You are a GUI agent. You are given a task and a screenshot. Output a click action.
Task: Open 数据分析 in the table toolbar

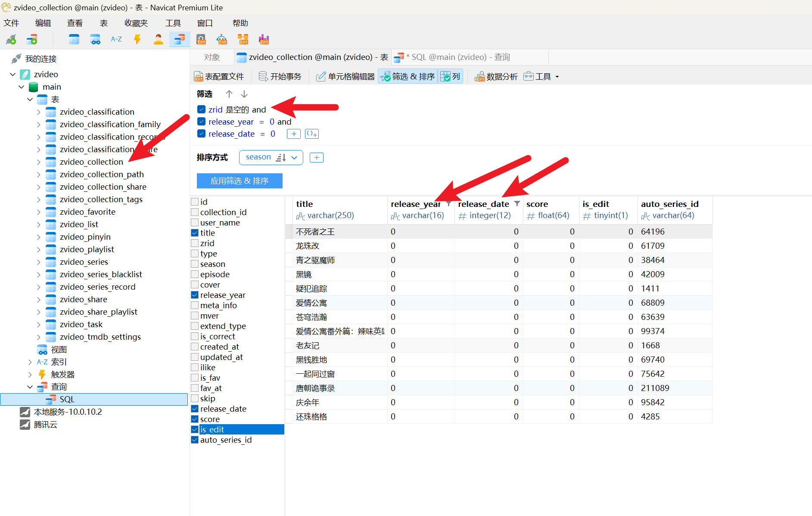pyautogui.click(x=496, y=77)
